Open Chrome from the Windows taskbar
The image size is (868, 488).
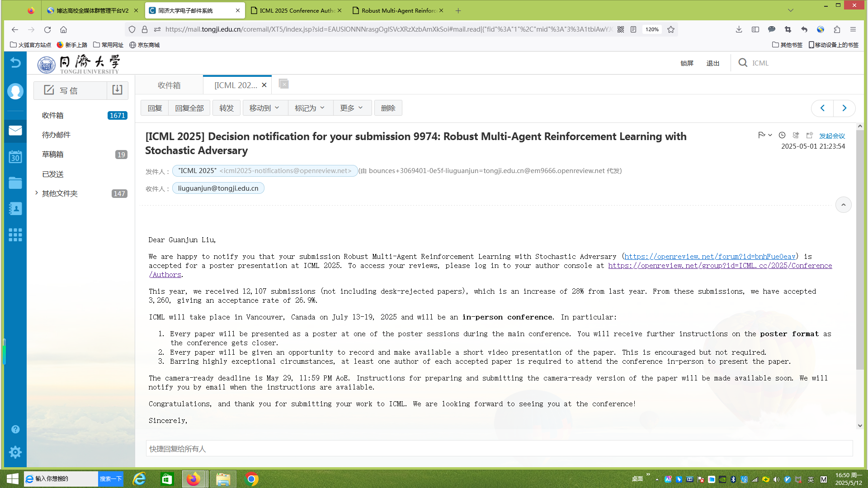(x=251, y=479)
